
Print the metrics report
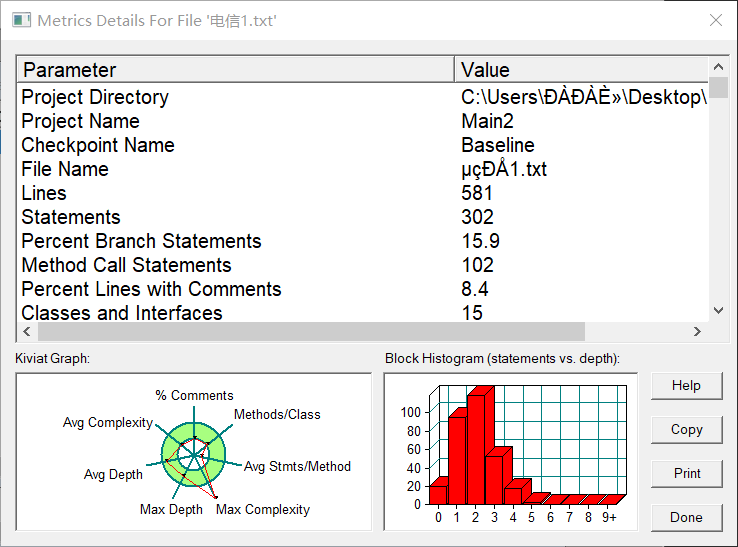click(686, 473)
